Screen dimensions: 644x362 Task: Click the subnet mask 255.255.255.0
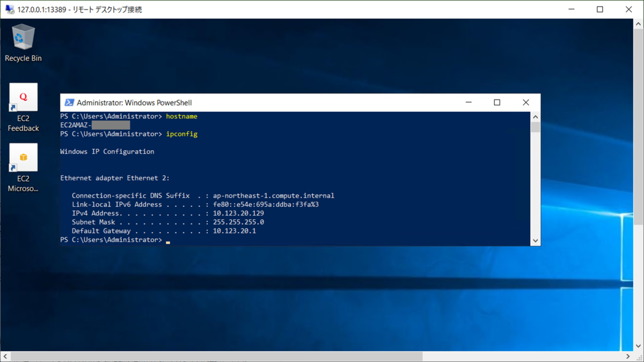[238, 222]
